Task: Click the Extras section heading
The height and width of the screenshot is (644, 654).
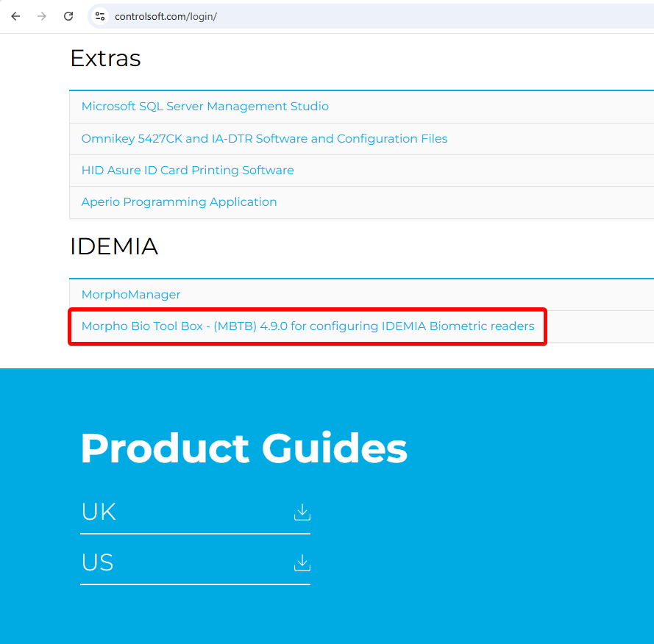Action: tap(105, 58)
